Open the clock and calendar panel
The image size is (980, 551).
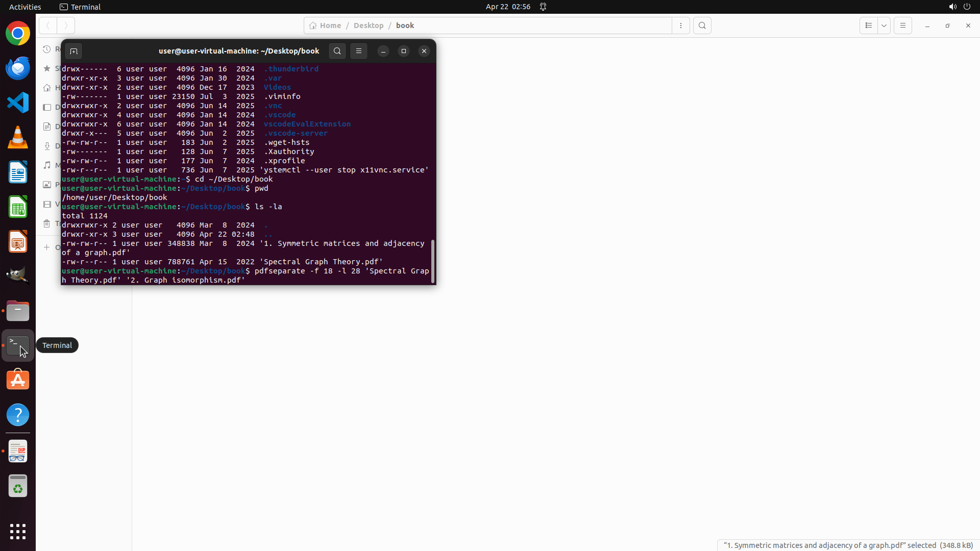(x=507, y=7)
